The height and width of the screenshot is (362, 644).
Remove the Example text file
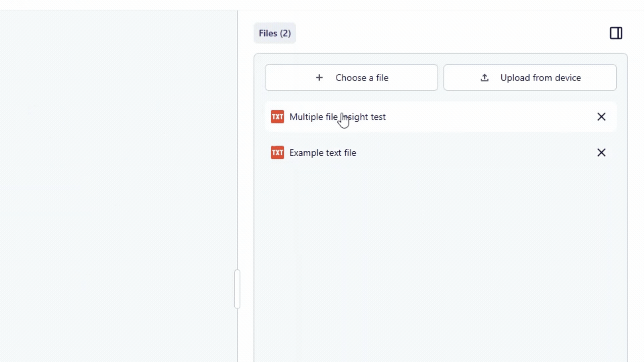click(x=601, y=153)
